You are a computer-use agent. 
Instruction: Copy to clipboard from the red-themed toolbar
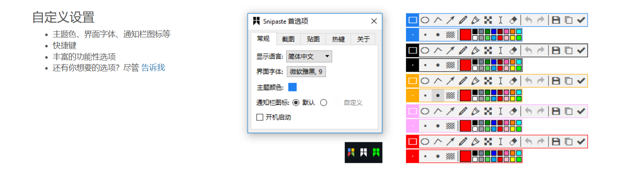[568, 142]
